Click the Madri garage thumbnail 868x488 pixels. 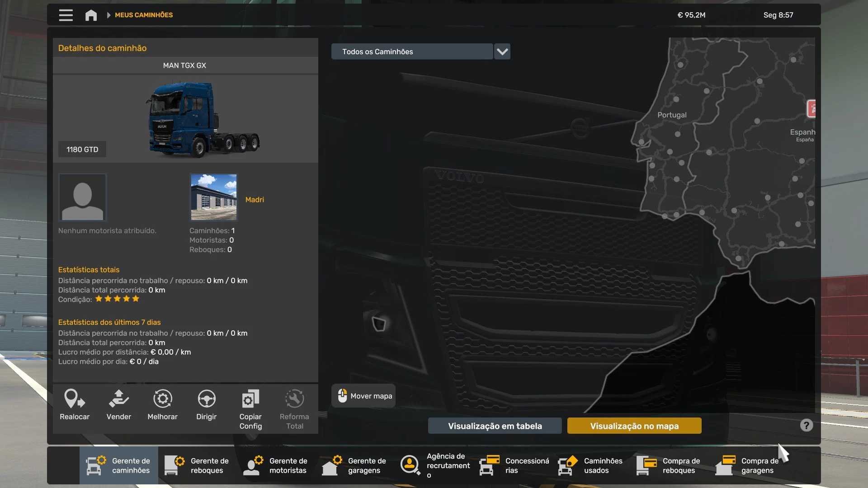tap(214, 197)
